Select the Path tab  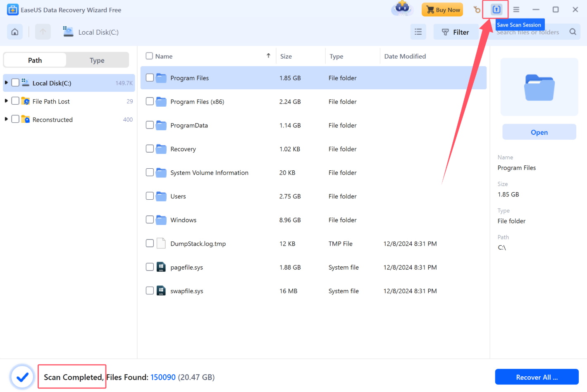tap(35, 60)
